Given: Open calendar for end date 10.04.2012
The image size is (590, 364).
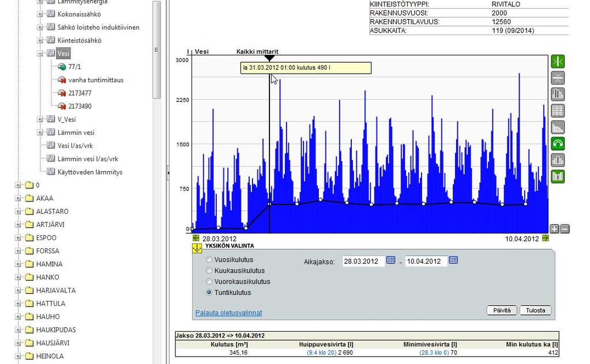Looking at the screenshot, I should (453, 260).
